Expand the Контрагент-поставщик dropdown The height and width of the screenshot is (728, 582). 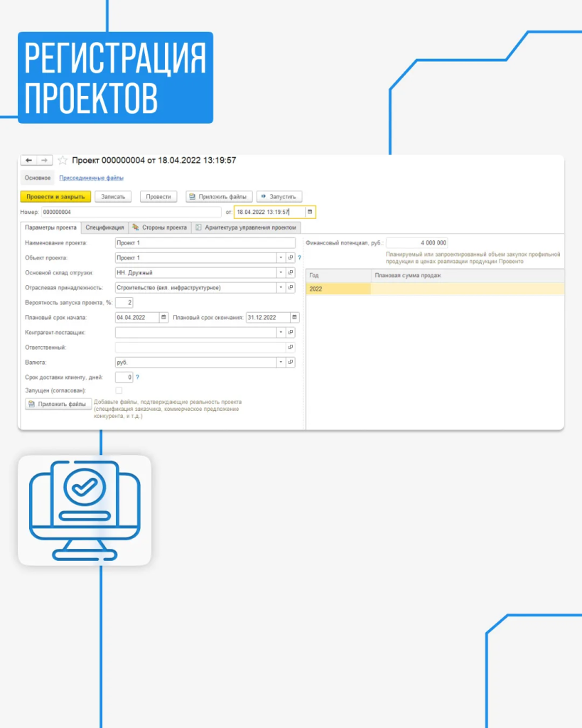click(280, 332)
